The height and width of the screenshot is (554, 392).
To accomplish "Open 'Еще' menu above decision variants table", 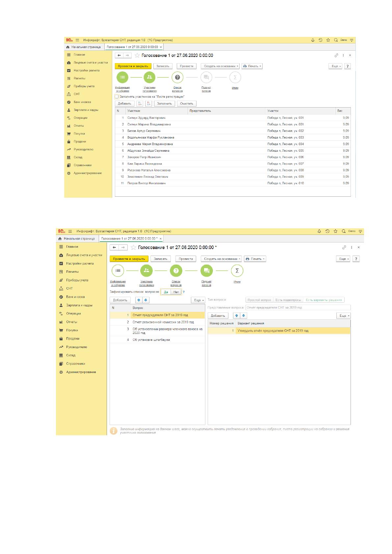I will (x=344, y=315).
